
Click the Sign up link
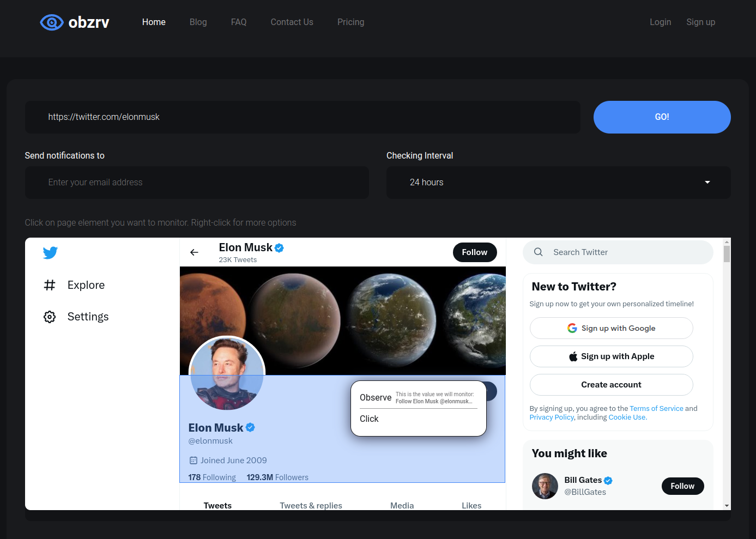pos(701,22)
